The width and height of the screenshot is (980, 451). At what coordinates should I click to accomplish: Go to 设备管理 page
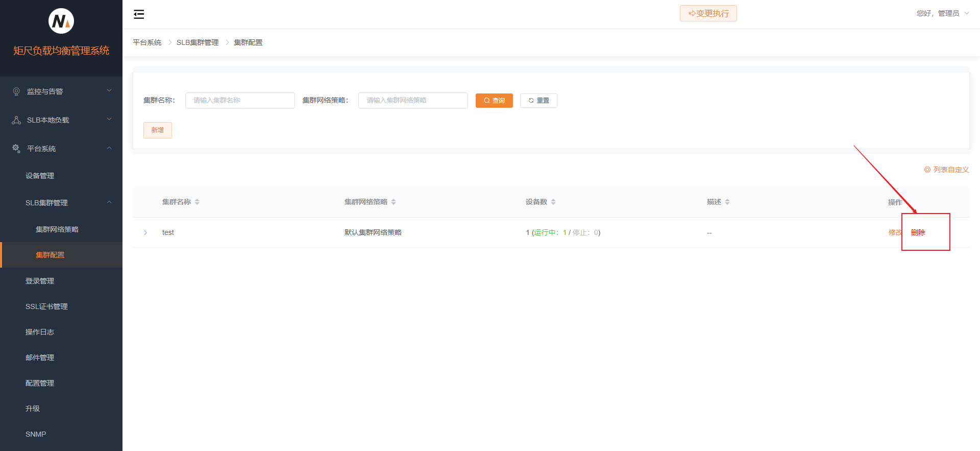40,176
